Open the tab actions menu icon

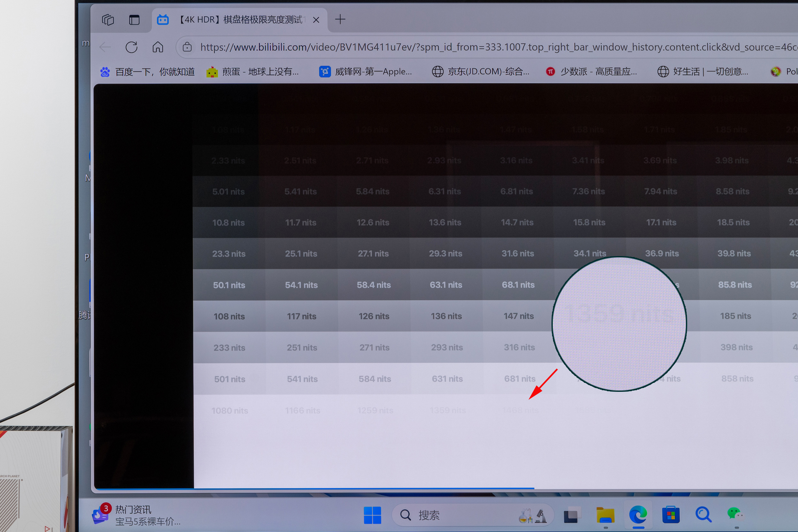pos(108,20)
